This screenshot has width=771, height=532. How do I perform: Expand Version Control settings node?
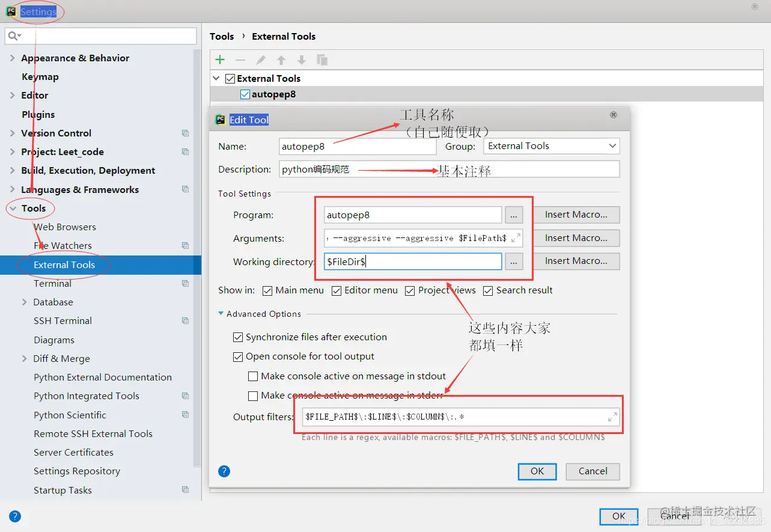click(13, 133)
